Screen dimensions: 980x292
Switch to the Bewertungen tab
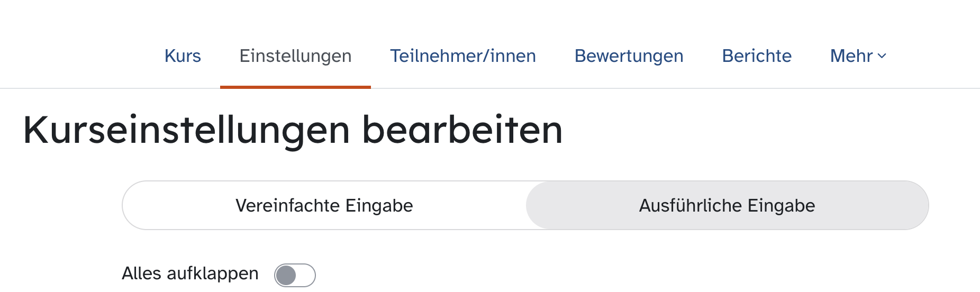pos(629,56)
